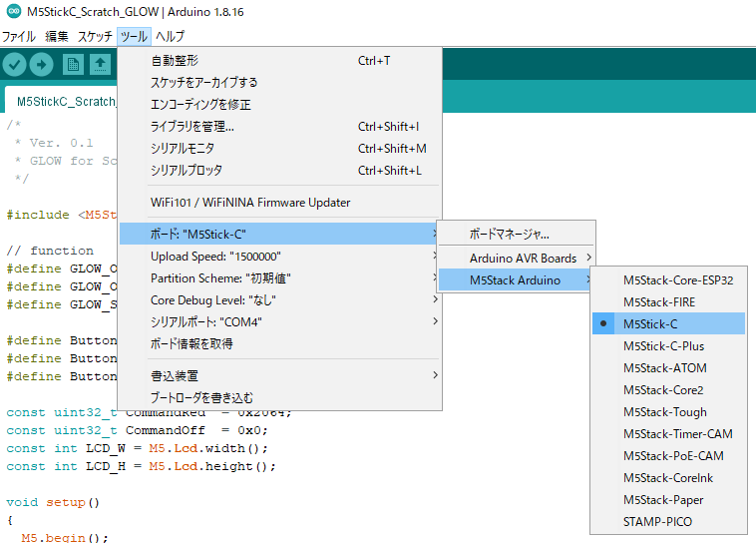
Task: Expand the Arduino AVR Boards submenu
Action: 517,259
